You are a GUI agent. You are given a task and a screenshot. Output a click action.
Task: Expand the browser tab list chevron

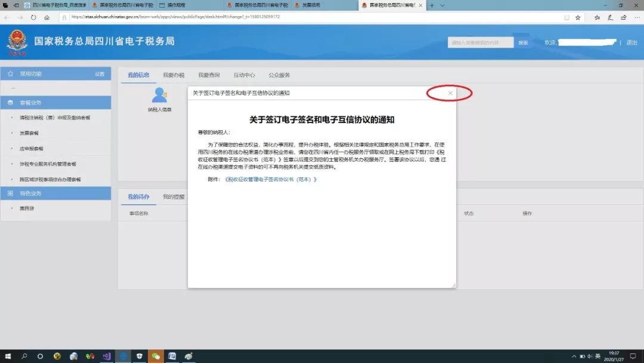[x=442, y=5]
